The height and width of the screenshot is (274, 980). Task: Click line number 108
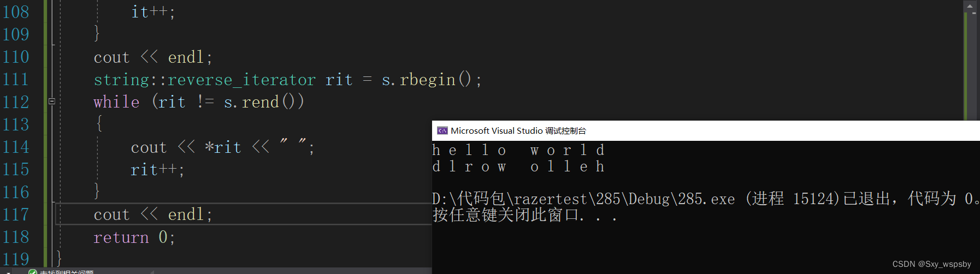[16, 11]
